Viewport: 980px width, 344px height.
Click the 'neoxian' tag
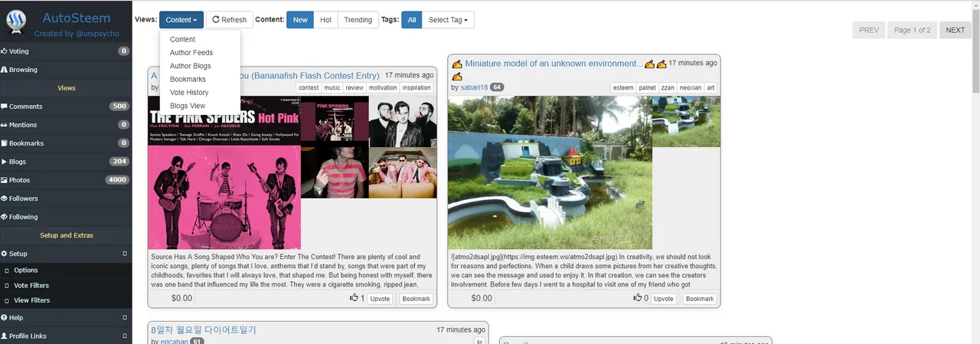coord(690,87)
